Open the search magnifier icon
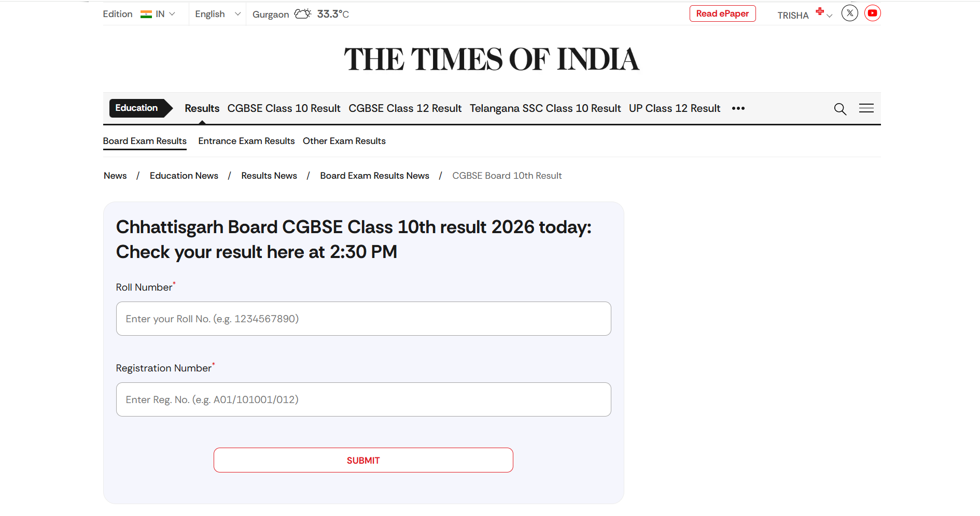The height and width of the screenshot is (516, 980). pos(840,109)
